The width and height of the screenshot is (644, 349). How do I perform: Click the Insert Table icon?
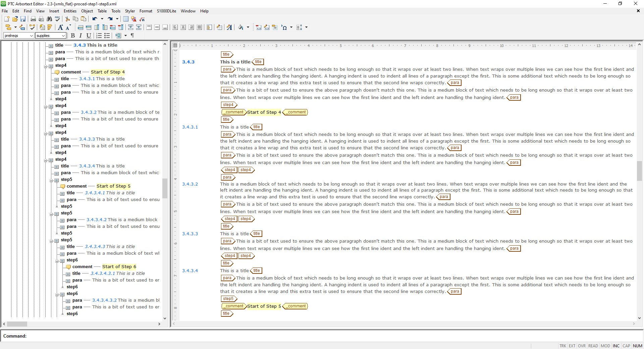click(x=126, y=19)
